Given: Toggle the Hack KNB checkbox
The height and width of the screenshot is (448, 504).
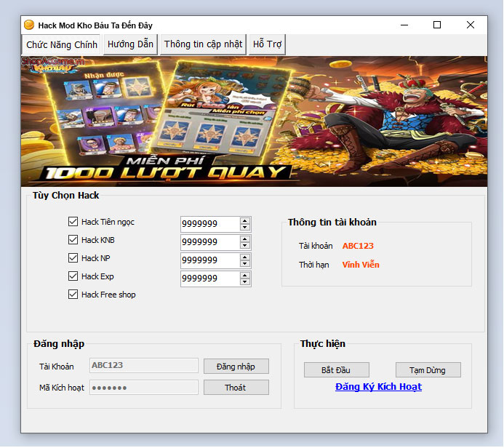Looking at the screenshot, I should pos(73,240).
